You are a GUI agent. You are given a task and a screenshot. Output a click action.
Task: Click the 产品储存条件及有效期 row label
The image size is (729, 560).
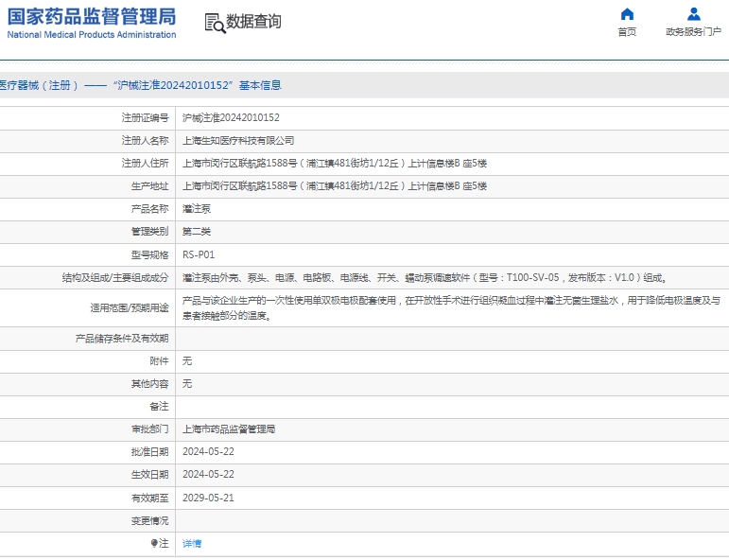122,338
